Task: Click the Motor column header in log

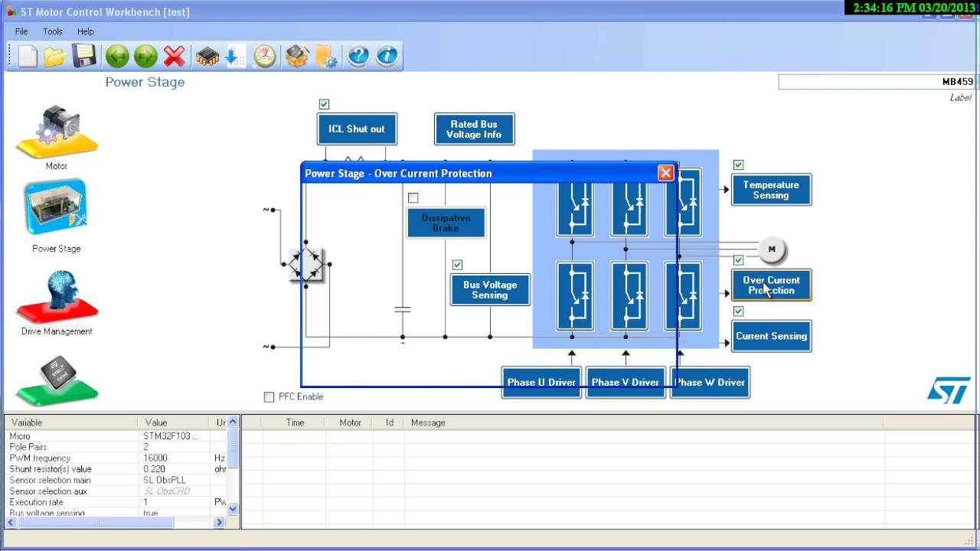Action: (x=350, y=422)
